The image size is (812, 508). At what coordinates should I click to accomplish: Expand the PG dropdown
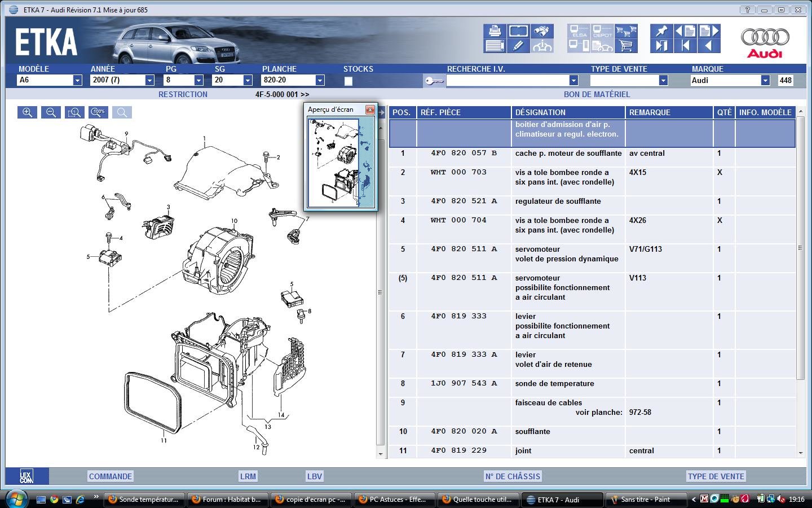pos(198,80)
